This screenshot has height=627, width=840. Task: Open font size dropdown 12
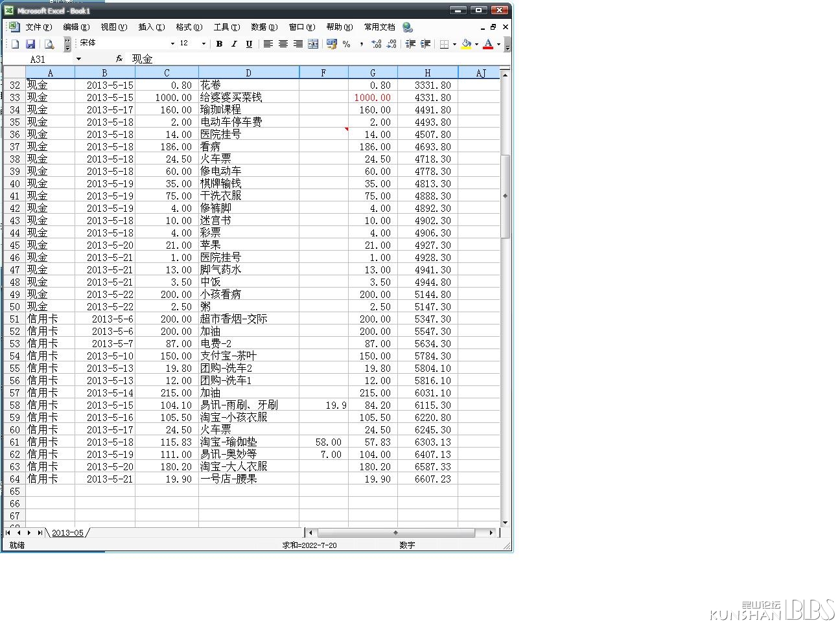click(204, 43)
